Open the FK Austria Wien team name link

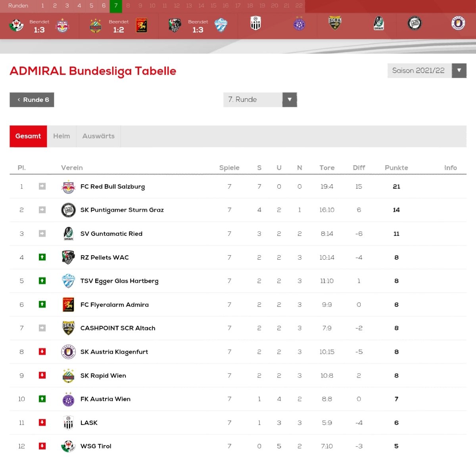click(106, 399)
